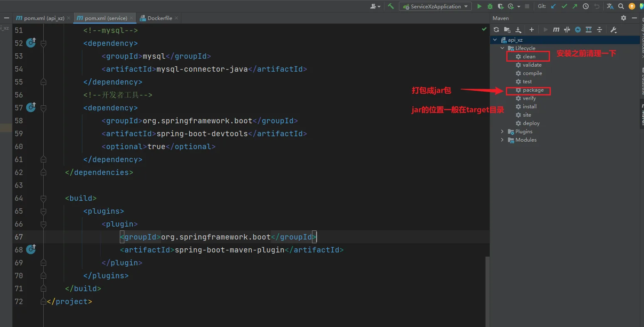The height and width of the screenshot is (327, 644).
Task: Expand the Modules node
Action: coord(503,140)
